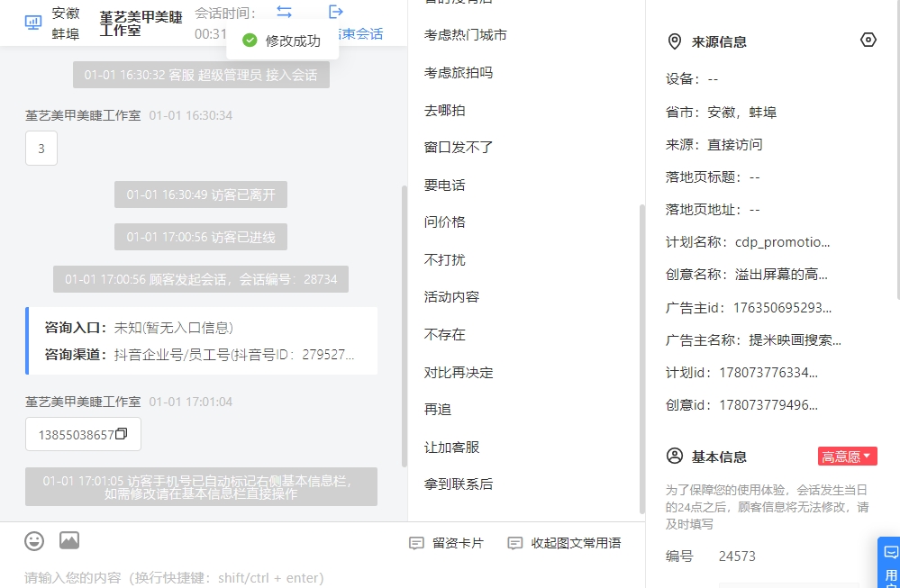Click the 咨询渠道 抖音企业号 info line
This screenshot has height=588, width=900.
[200, 355]
